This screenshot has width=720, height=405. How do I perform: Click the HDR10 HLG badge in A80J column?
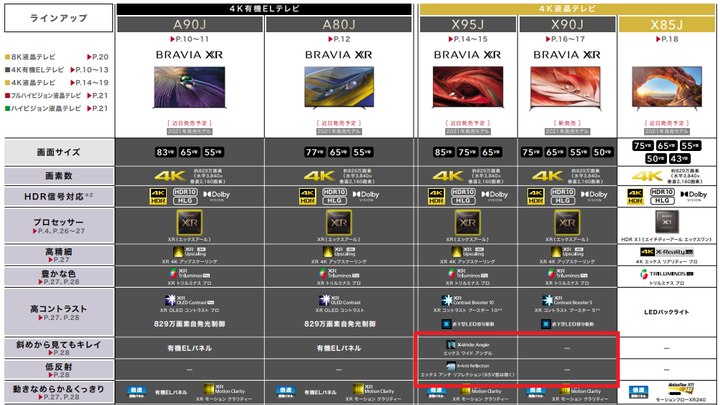[x=334, y=196]
